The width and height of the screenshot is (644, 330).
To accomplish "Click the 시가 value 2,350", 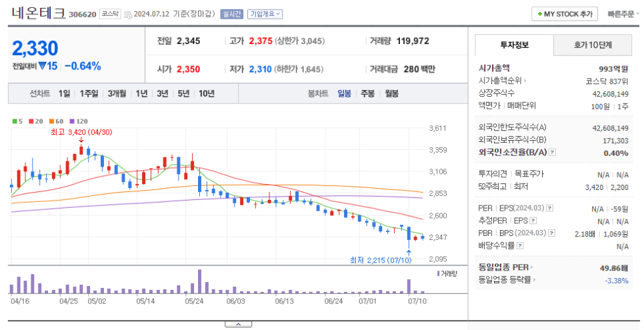I will (x=189, y=69).
